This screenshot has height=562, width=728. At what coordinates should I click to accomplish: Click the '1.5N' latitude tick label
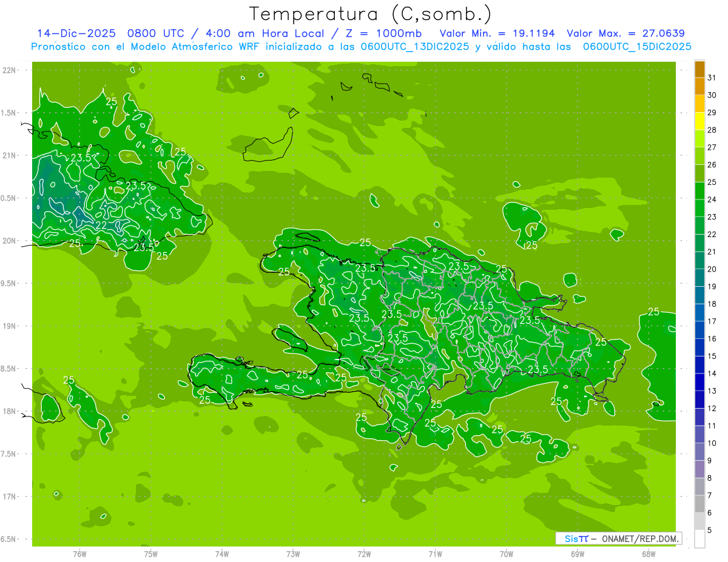[9, 113]
